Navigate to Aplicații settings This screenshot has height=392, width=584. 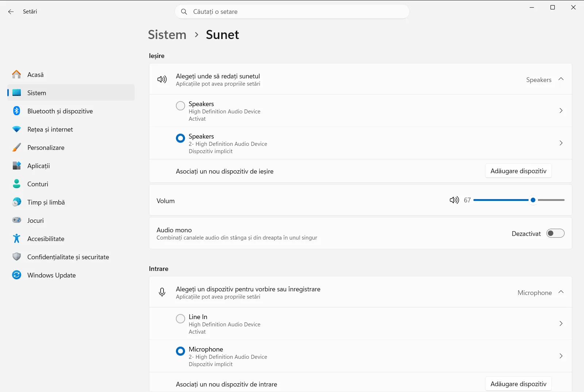click(x=71, y=166)
